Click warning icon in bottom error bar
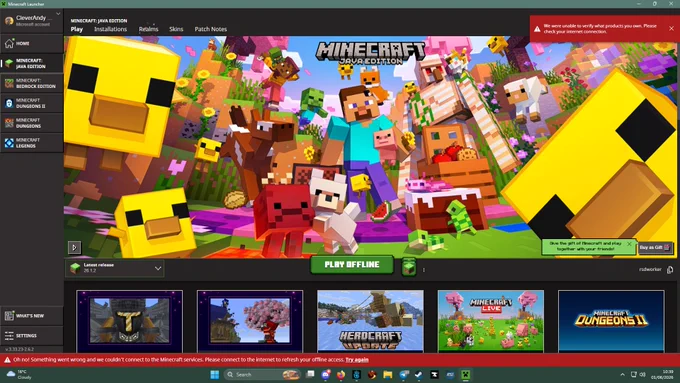 [7, 360]
